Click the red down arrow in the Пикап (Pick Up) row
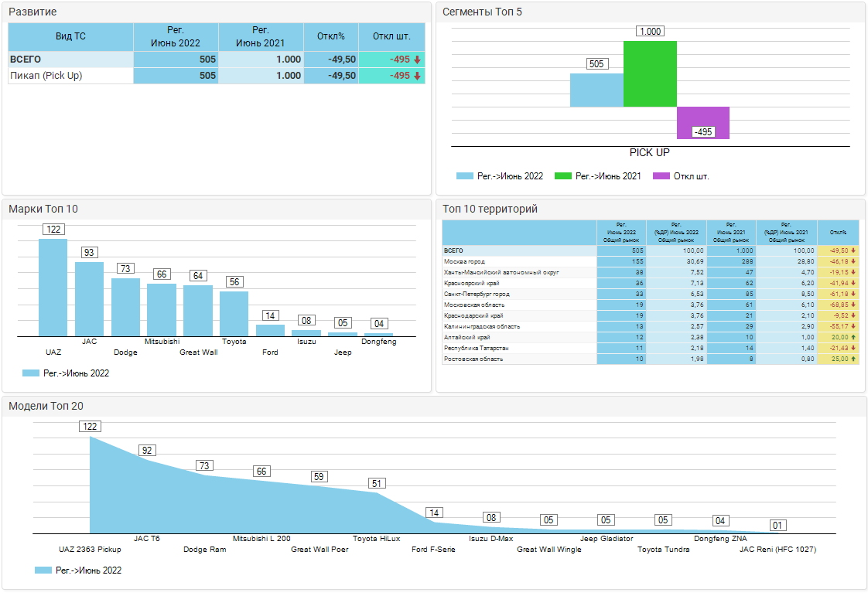 (417, 76)
